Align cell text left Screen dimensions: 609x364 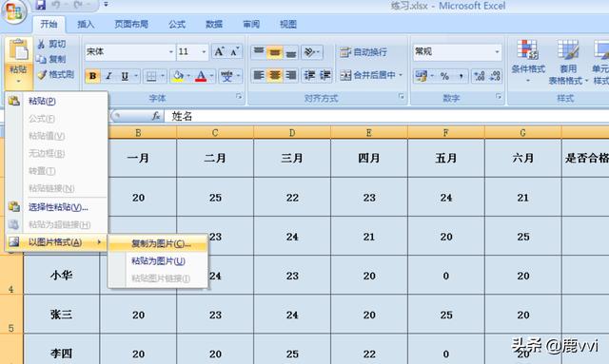259,75
